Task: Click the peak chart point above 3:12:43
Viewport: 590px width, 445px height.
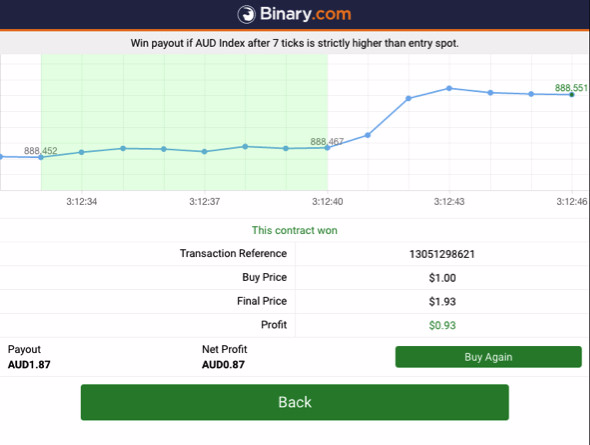Action: pos(449,88)
